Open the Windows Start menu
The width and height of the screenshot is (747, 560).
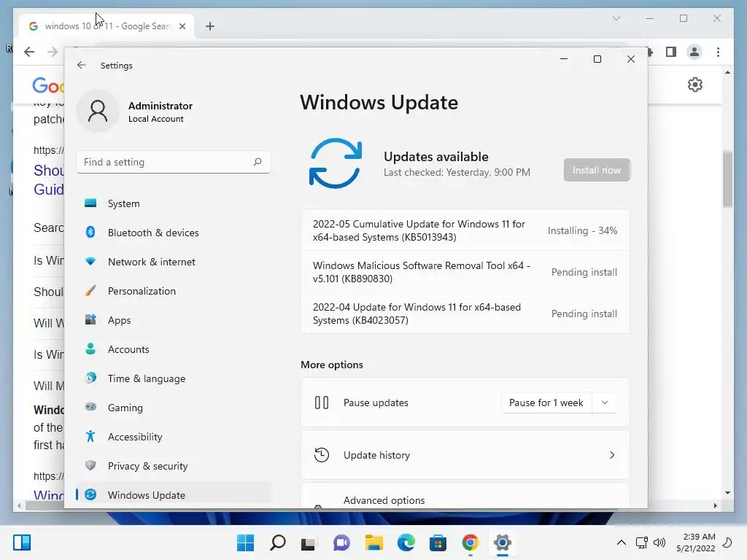[245, 542]
